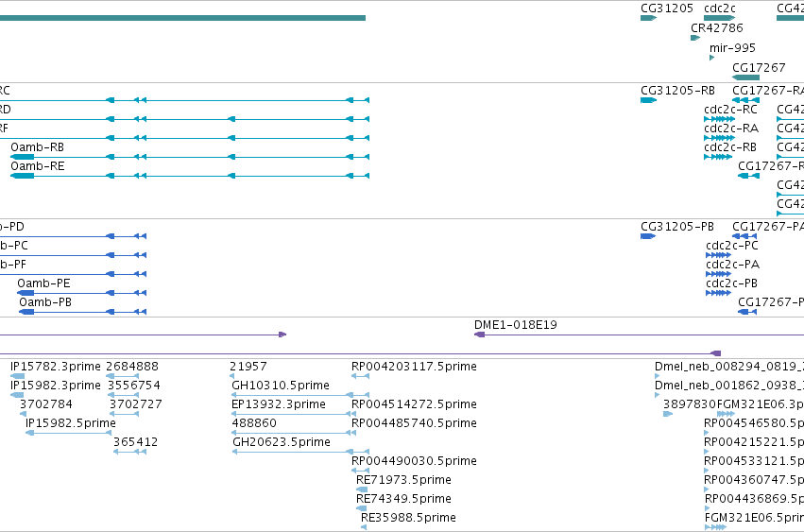Select EST label IP15982.5prime
The height and width of the screenshot is (532, 804).
(x=71, y=423)
